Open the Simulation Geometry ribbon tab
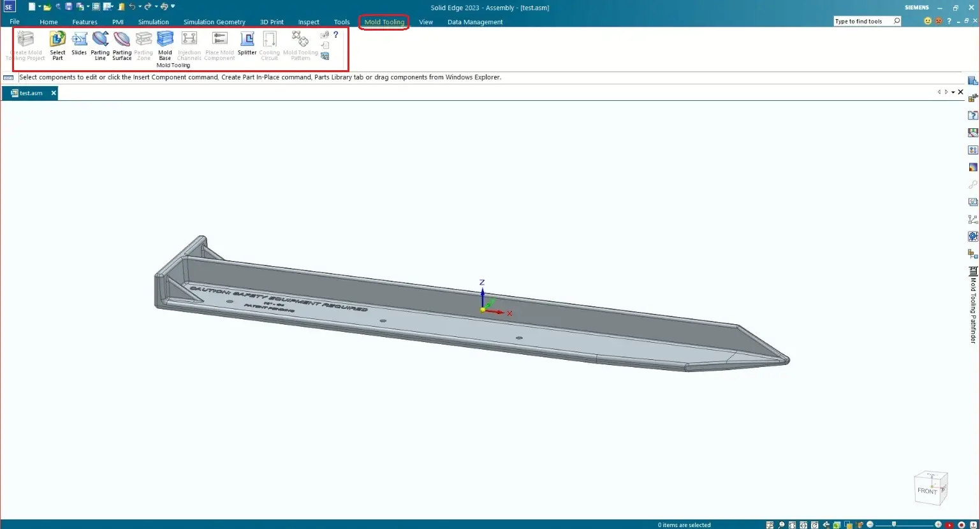980x529 pixels. (x=214, y=22)
